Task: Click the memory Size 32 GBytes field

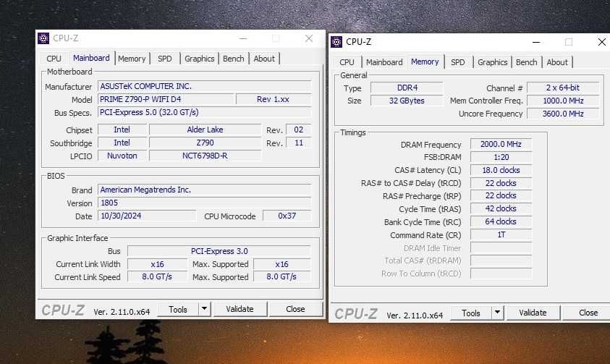Action: 407,101
